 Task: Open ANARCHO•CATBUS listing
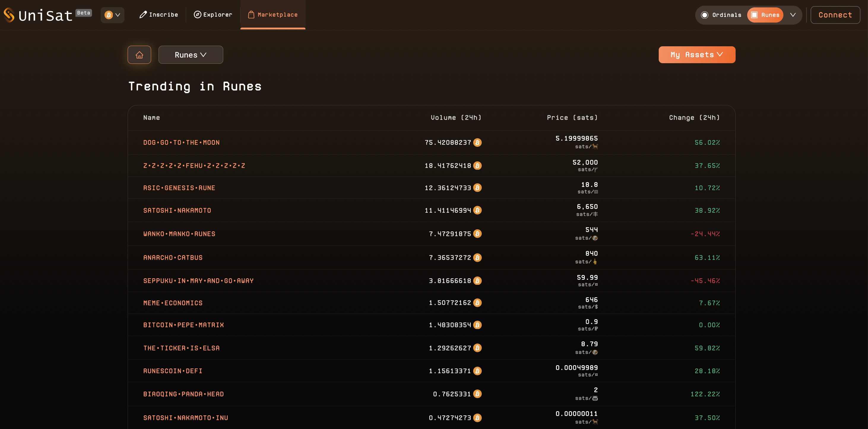(173, 258)
